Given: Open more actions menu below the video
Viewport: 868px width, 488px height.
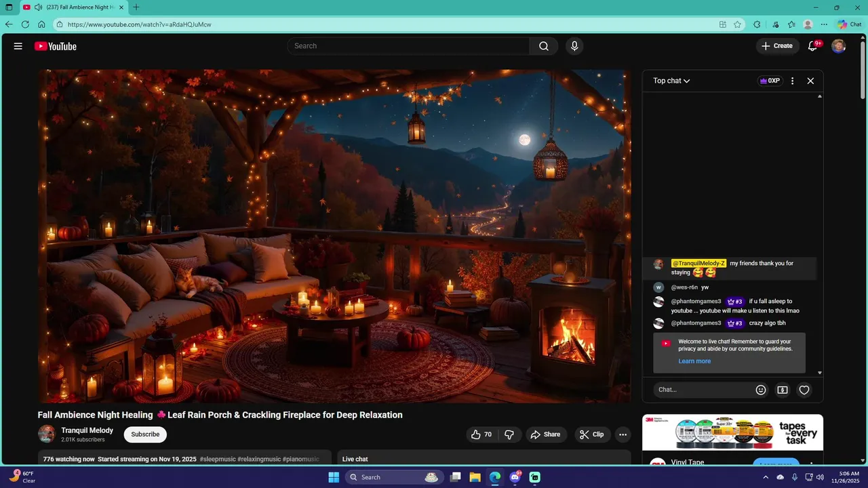Looking at the screenshot, I should point(623,434).
